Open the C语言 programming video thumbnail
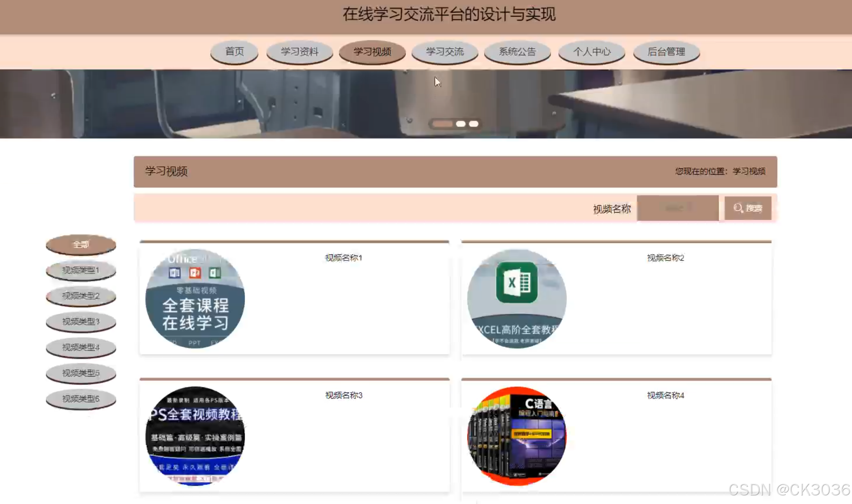The width and height of the screenshot is (852, 504). 516,436
